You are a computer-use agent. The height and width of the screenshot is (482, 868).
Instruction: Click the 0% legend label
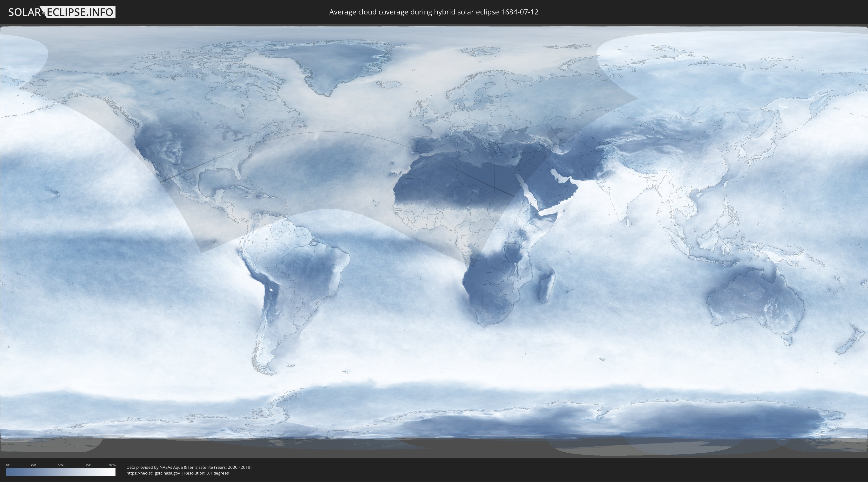(8, 465)
